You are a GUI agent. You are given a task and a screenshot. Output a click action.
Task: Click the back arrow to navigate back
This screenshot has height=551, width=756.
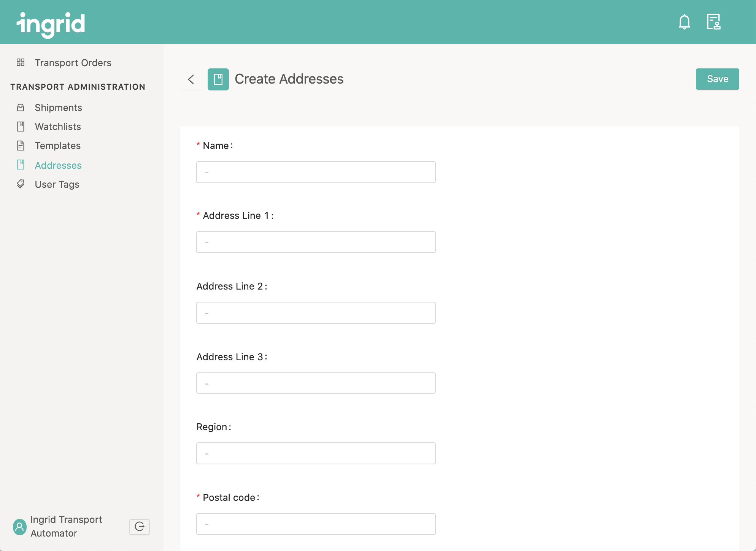pos(191,79)
